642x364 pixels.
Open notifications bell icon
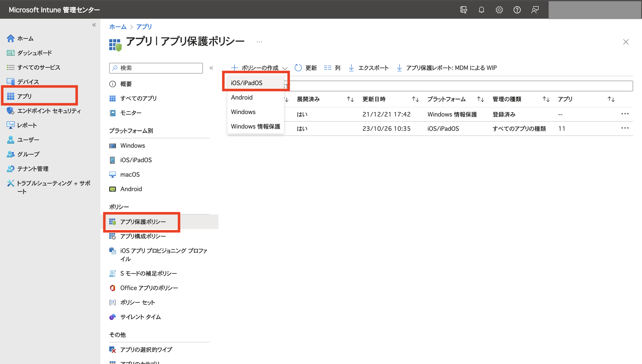pos(481,10)
